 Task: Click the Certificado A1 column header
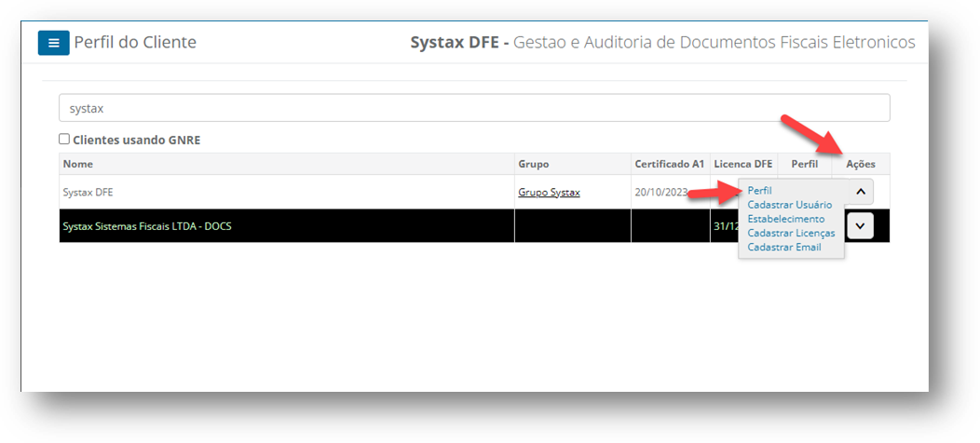pos(670,164)
